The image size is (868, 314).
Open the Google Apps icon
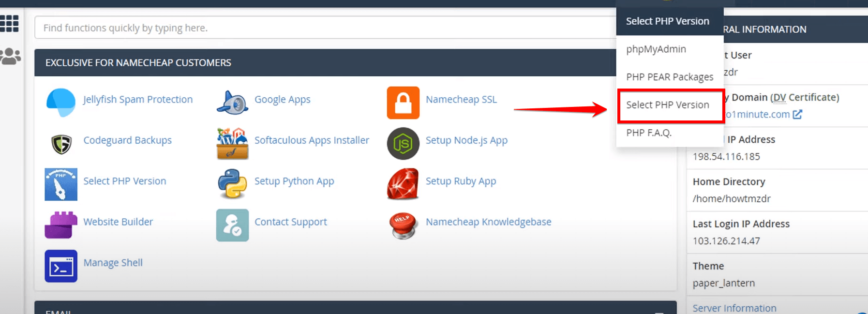(x=232, y=102)
